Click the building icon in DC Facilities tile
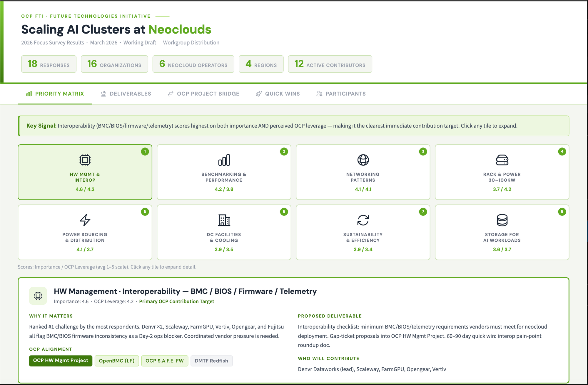 click(x=224, y=220)
